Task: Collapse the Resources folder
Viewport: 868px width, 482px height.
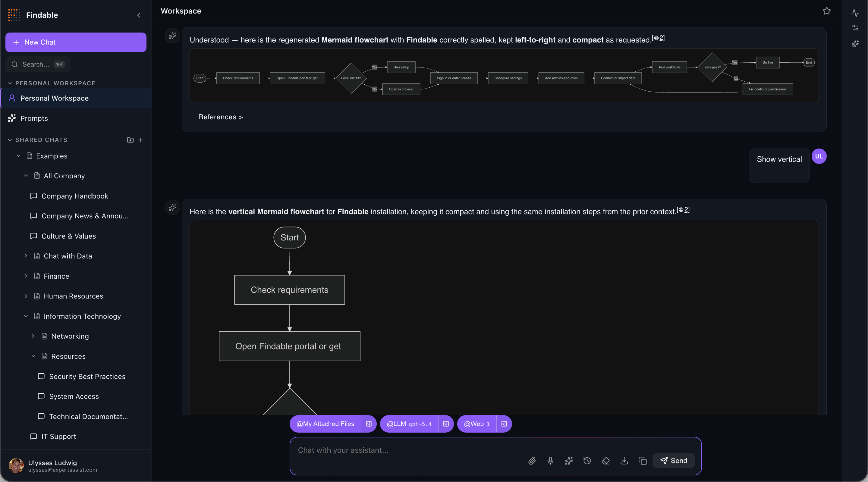Action: (x=33, y=356)
